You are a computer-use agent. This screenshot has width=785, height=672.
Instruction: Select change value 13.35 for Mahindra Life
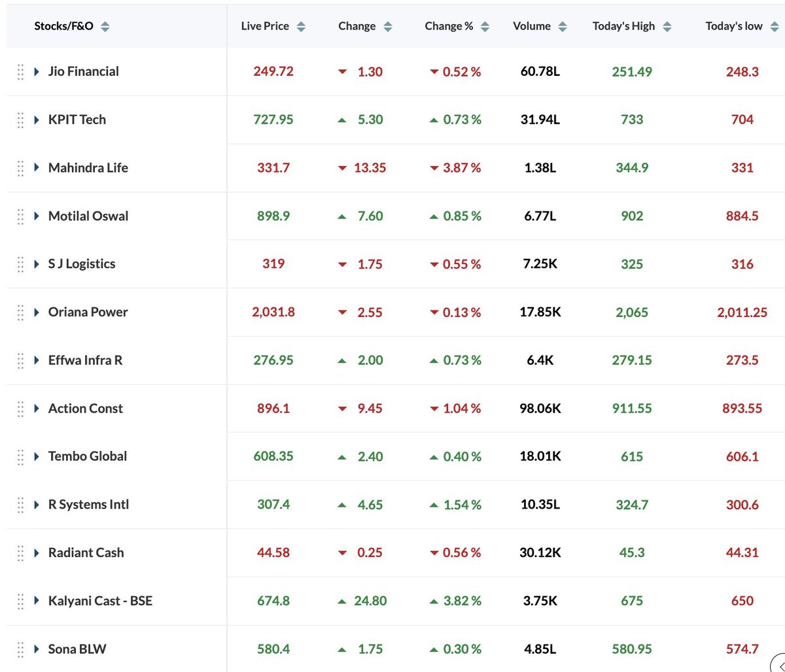click(x=372, y=168)
